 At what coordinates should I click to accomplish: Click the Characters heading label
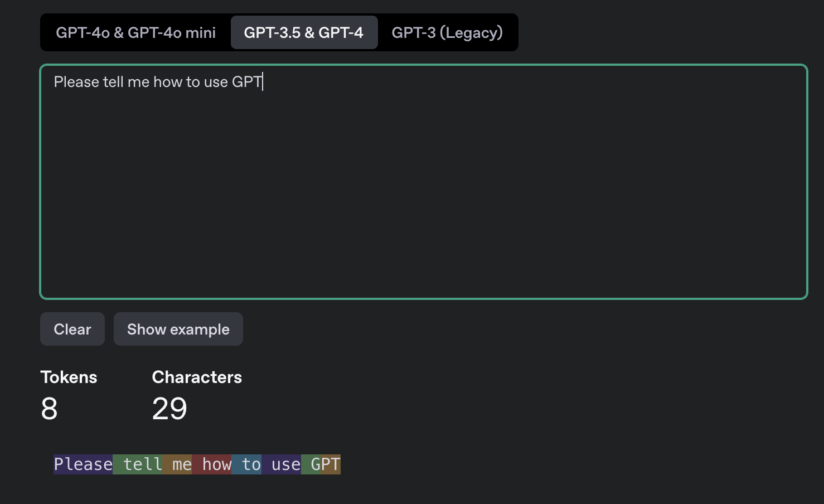point(197,377)
